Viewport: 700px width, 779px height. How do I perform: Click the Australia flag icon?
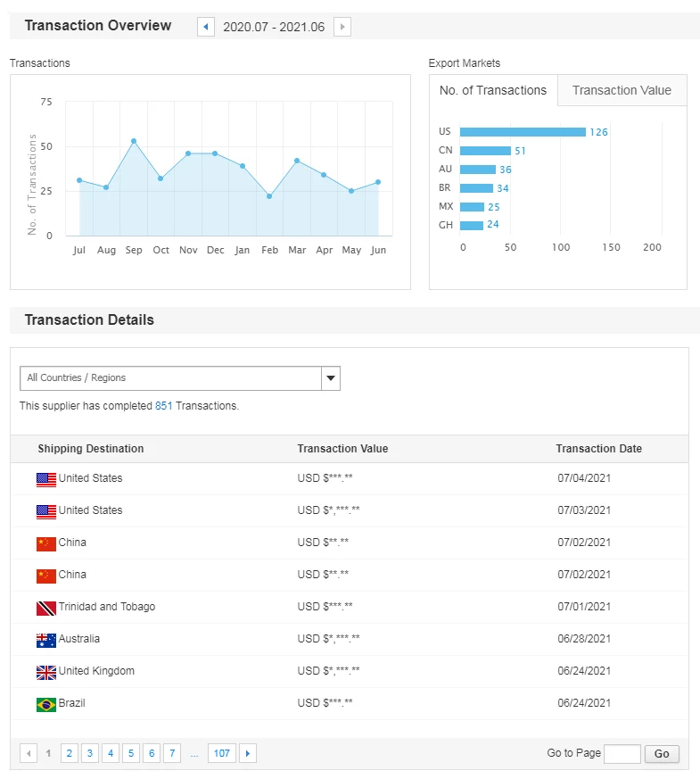click(x=46, y=640)
